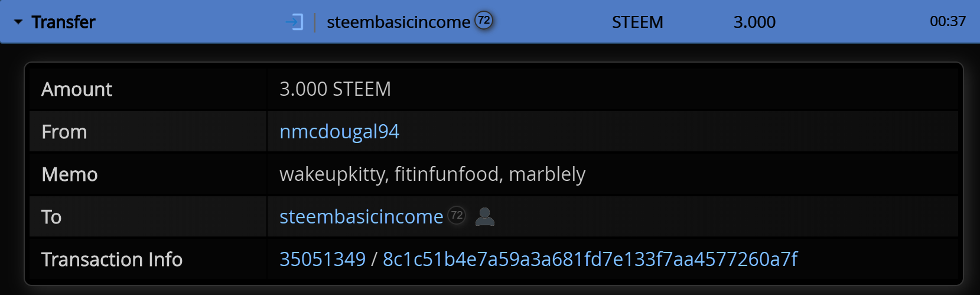Image resolution: width=980 pixels, height=295 pixels.
Task: Click the From row label
Action: [x=64, y=132]
